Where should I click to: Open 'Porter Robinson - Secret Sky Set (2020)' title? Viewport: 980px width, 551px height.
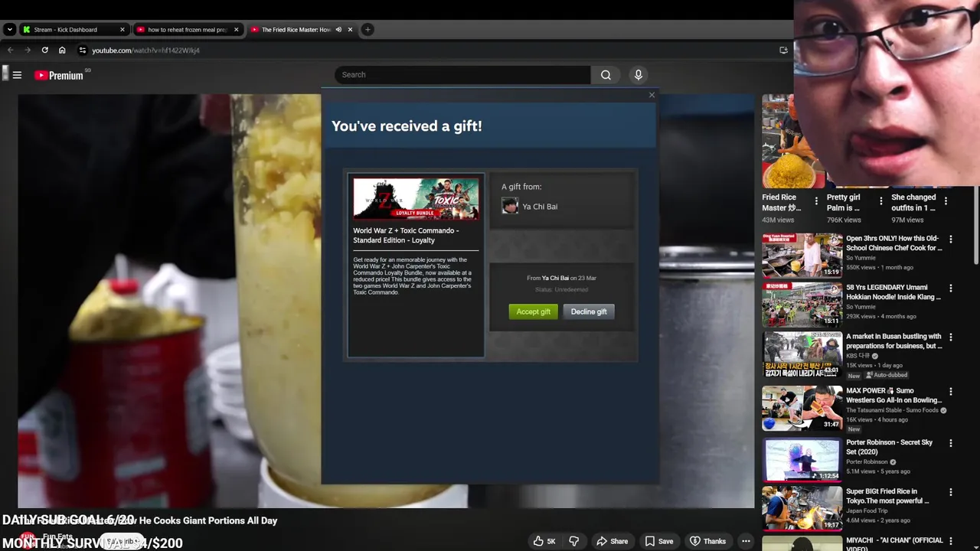coord(889,447)
